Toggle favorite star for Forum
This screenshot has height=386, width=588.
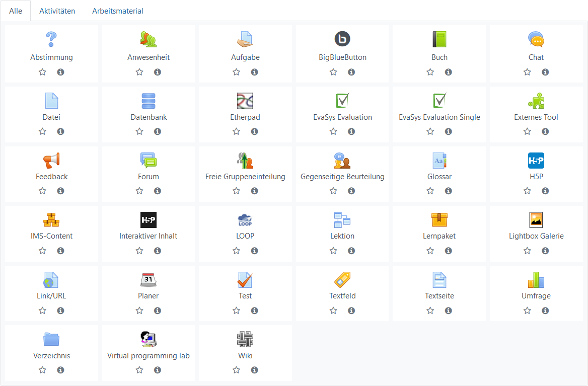[139, 191]
